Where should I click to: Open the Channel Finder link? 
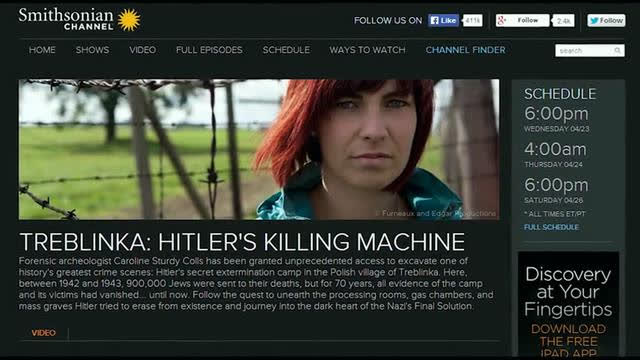click(x=465, y=50)
